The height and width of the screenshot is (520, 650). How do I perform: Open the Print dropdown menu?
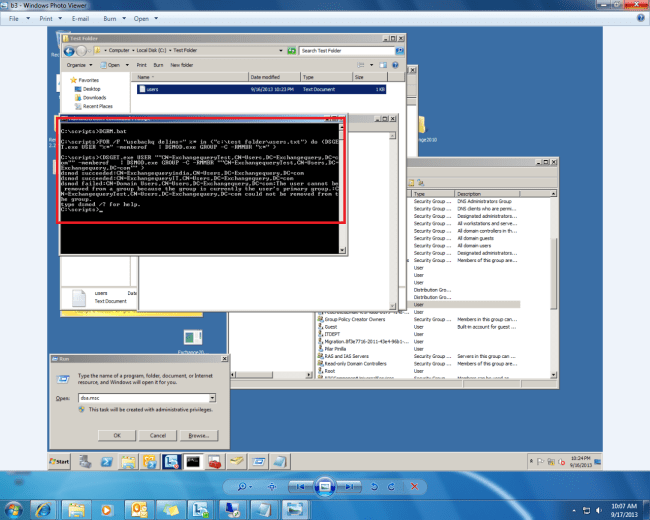pyautogui.click(x=47, y=18)
